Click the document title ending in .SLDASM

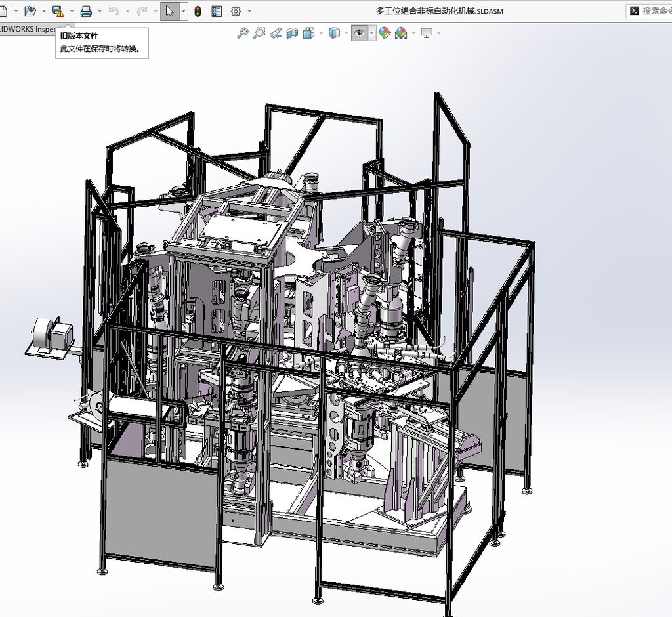point(440,11)
